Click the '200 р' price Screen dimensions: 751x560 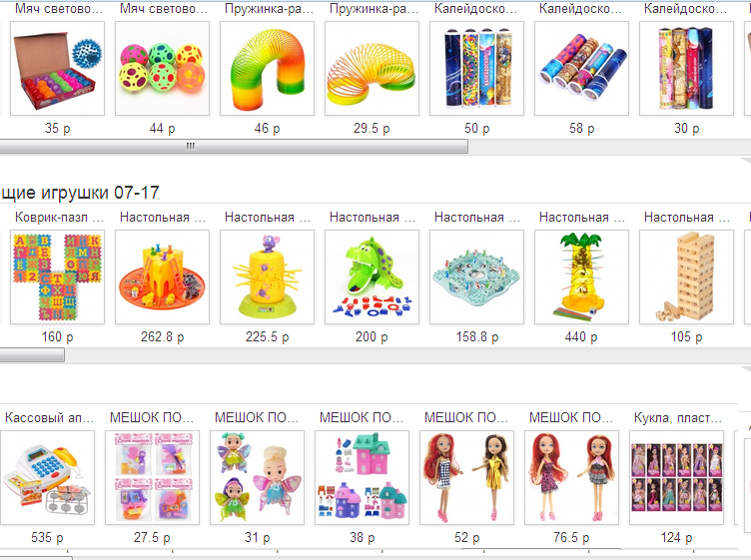point(372,337)
